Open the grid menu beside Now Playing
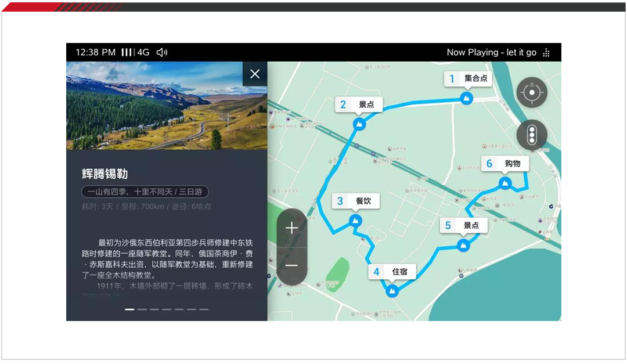627x364 pixels. pyautogui.click(x=546, y=53)
